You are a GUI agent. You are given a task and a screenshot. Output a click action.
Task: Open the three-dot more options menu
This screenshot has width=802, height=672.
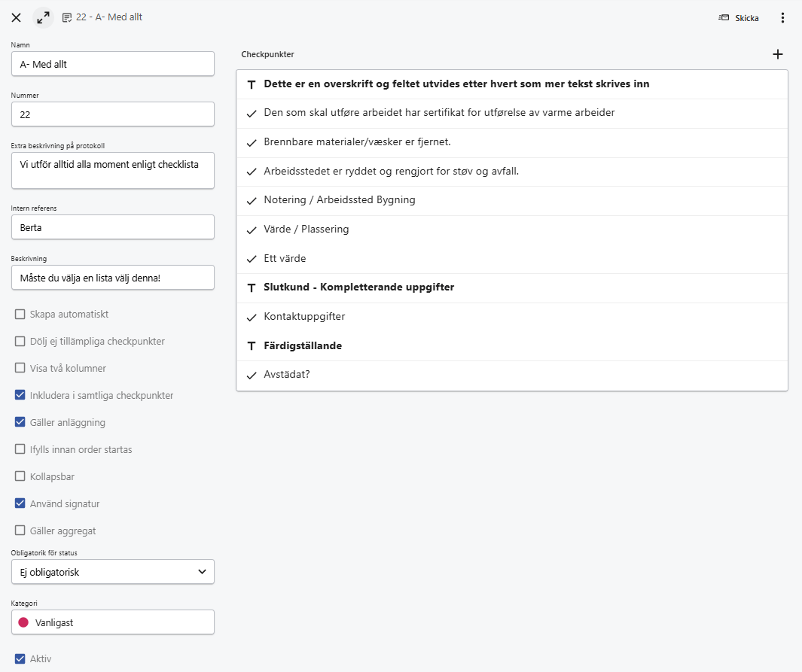pyautogui.click(x=782, y=17)
